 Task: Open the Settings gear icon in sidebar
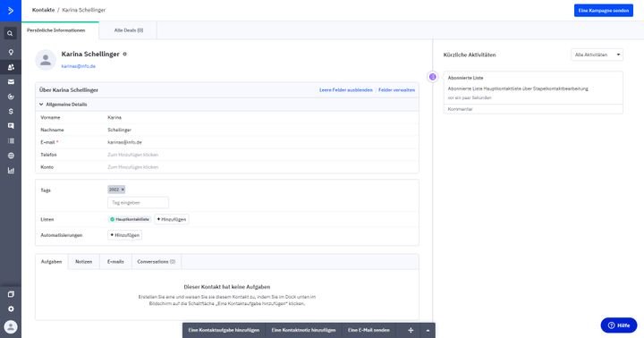pyautogui.click(x=11, y=308)
